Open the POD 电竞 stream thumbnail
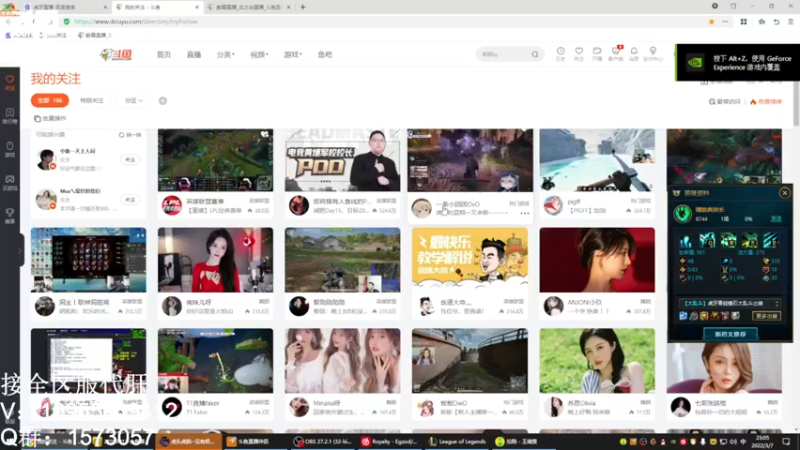The width and height of the screenshot is (800, 450). coord(342,160)
